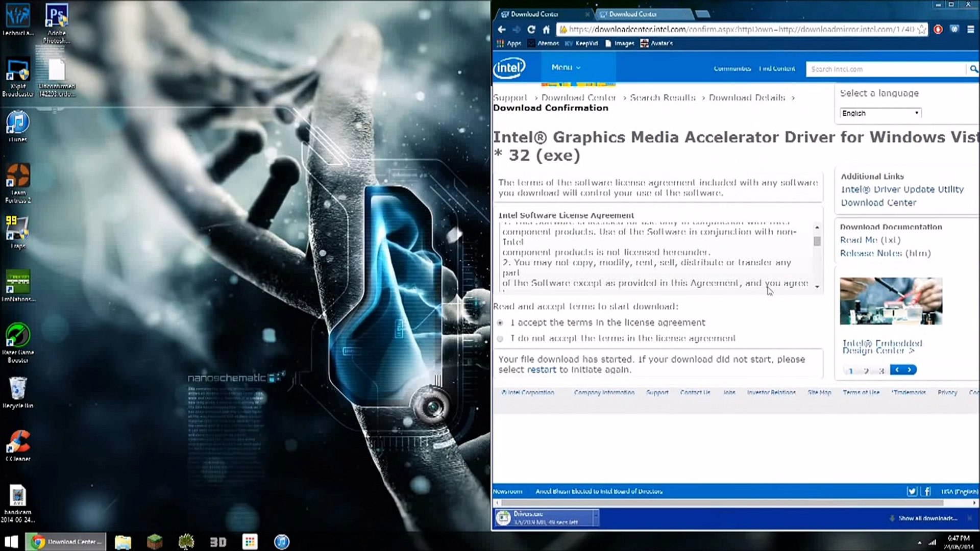Open the English language dropdown
The image size is (980, 551).
point(880,113)
